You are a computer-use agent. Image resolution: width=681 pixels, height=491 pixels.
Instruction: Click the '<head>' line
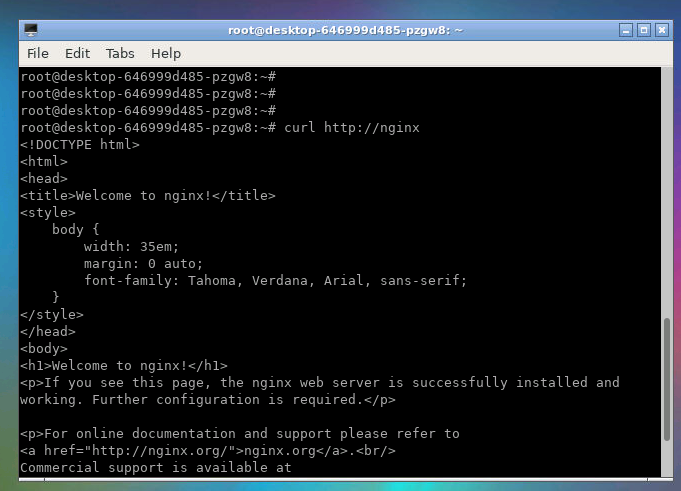pyautogui.click(x=44, y=178)
